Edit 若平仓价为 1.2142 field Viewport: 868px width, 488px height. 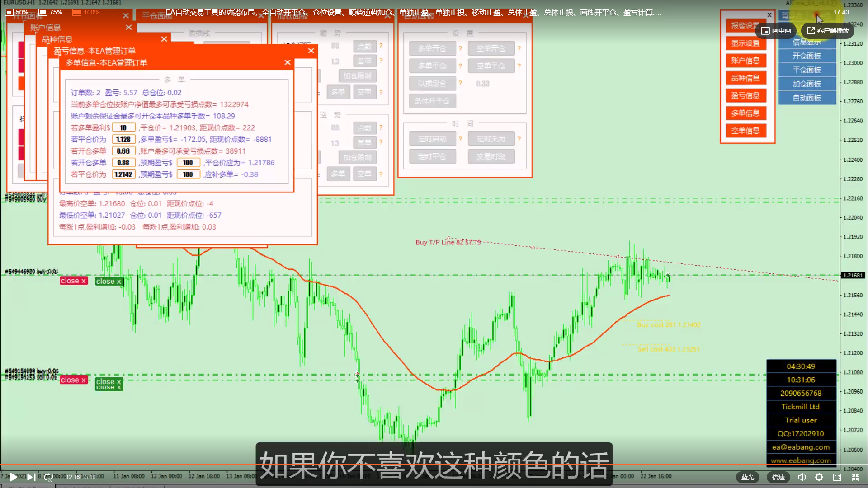coord(123,174)
